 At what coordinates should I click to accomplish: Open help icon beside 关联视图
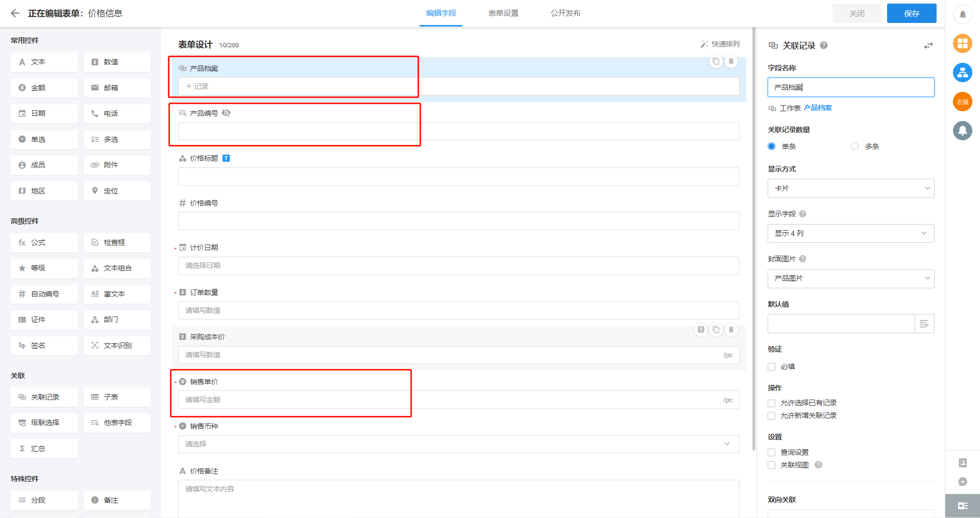pos(818,465)
